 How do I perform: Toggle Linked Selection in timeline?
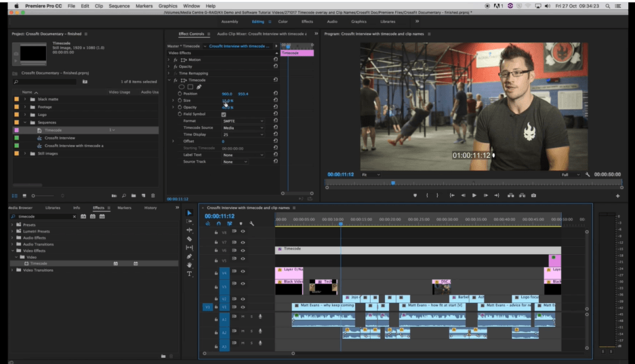click(229, 223)
